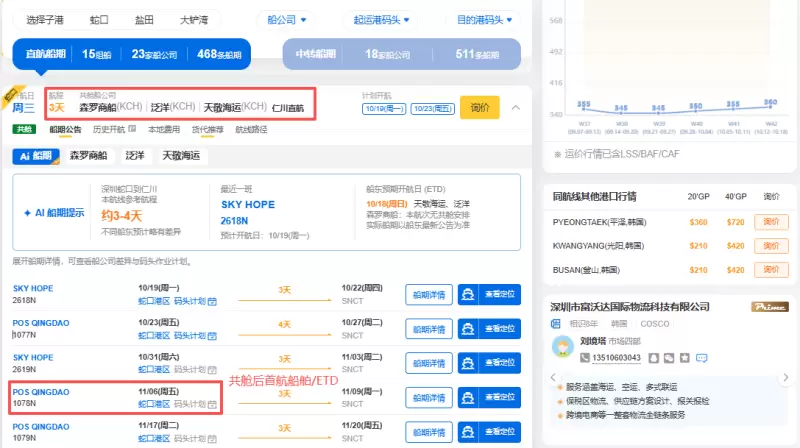Click ship icon 查看定位 for SKY HOPE 2619N
Image resolution: width=800 pixels, height=448 pixels.
pos(468,363)
